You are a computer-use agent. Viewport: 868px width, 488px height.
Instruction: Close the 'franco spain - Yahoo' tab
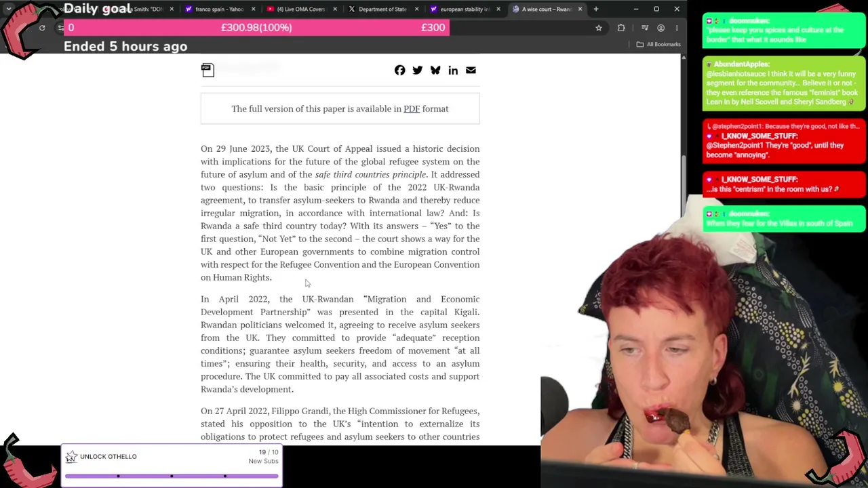point(253,9)
